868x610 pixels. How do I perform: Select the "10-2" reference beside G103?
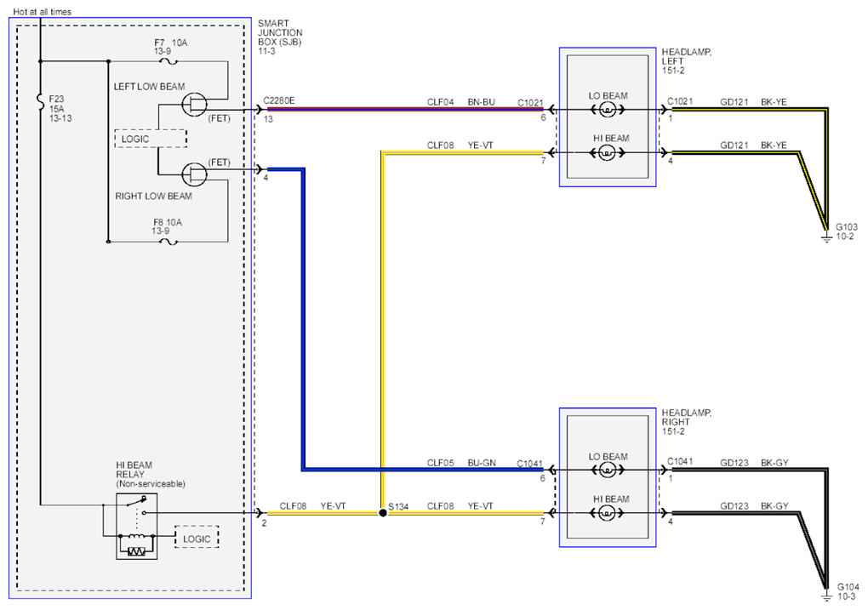845,237
